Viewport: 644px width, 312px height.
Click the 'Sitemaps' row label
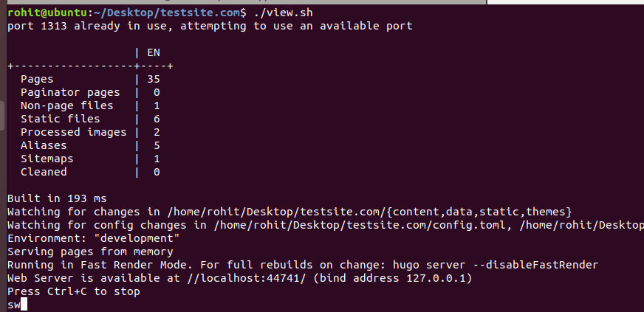click(47, 159)
